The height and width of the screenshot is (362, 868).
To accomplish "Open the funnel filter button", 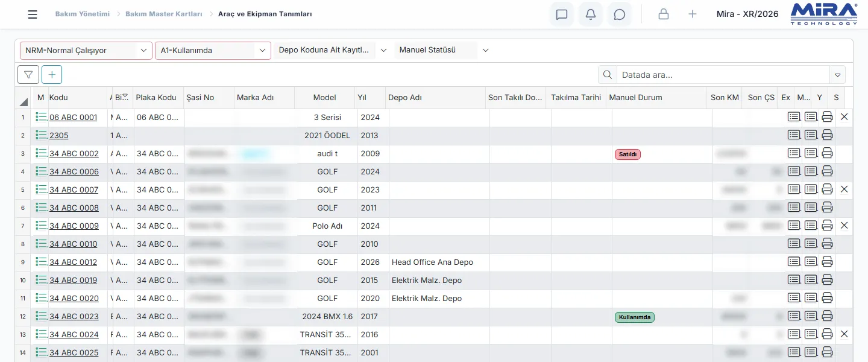I will 28,75.
